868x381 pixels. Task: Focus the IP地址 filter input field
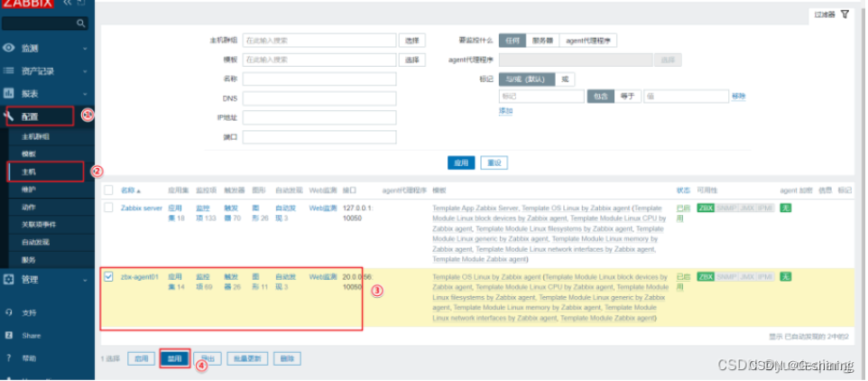coord(319,118)
